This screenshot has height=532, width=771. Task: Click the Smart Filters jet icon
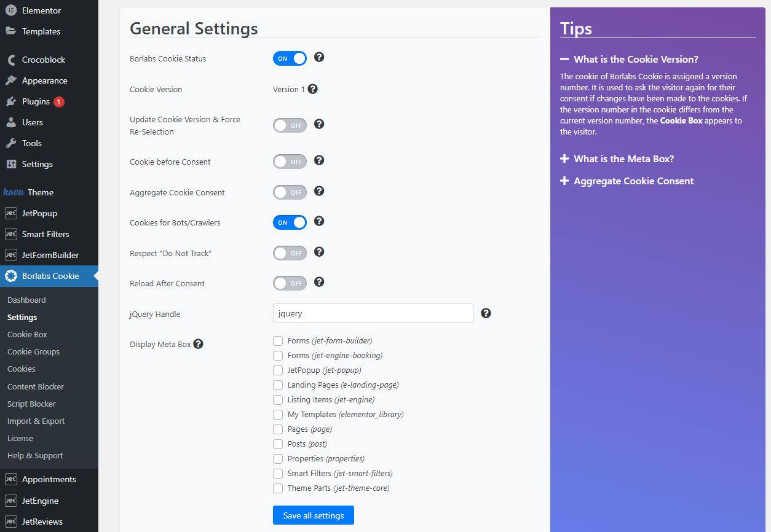click(10, 234)
